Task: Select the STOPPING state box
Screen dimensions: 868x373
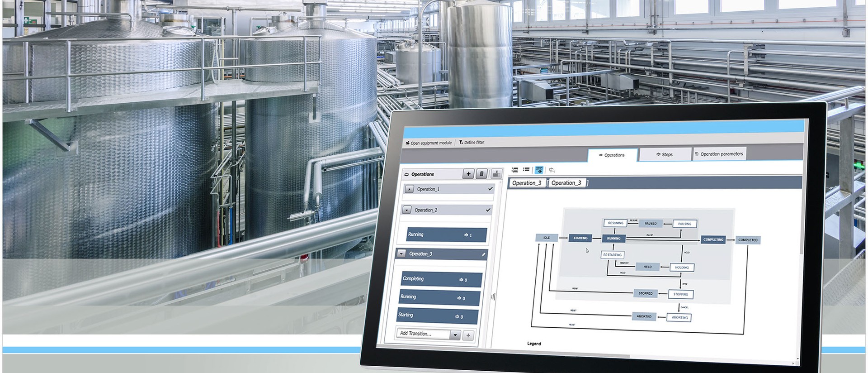Action: [x=681, y=294]
